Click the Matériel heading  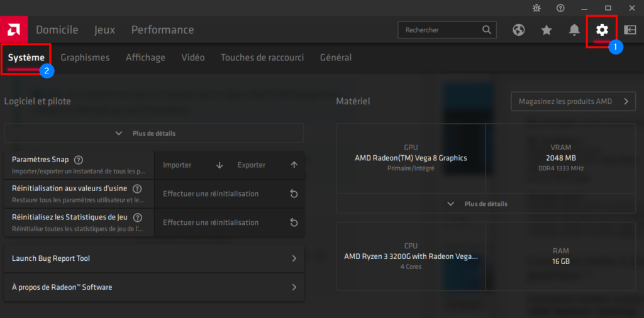353,101
